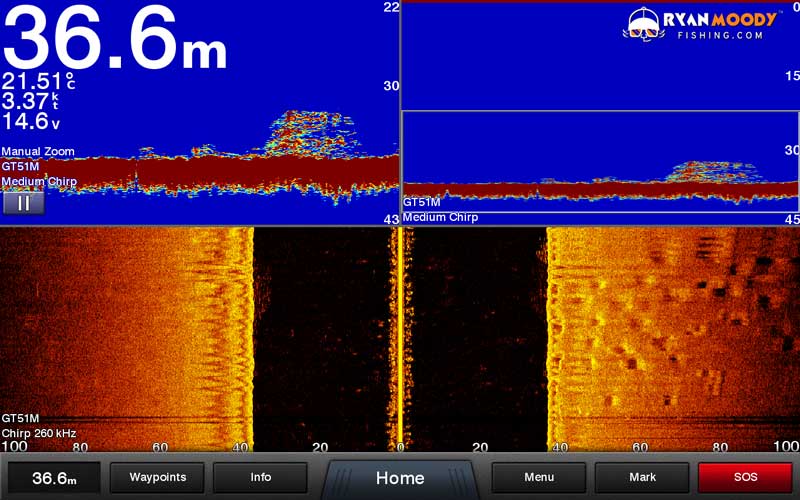
Task: Select the Chirp 260 kHz label
Action: tap(39, 433)
